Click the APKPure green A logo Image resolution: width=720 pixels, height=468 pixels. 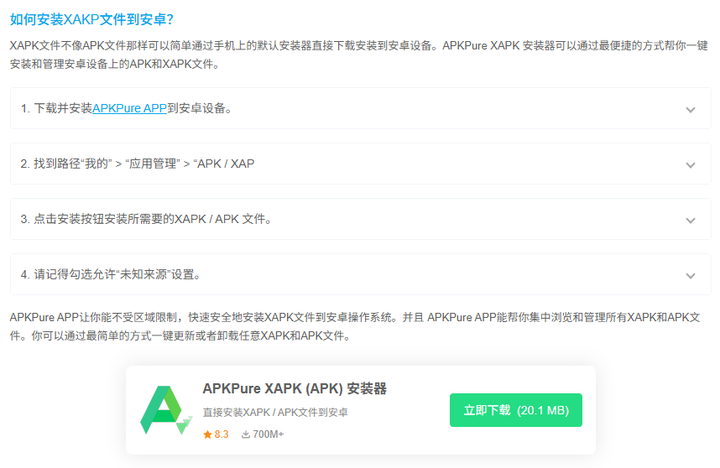point(166,410)
